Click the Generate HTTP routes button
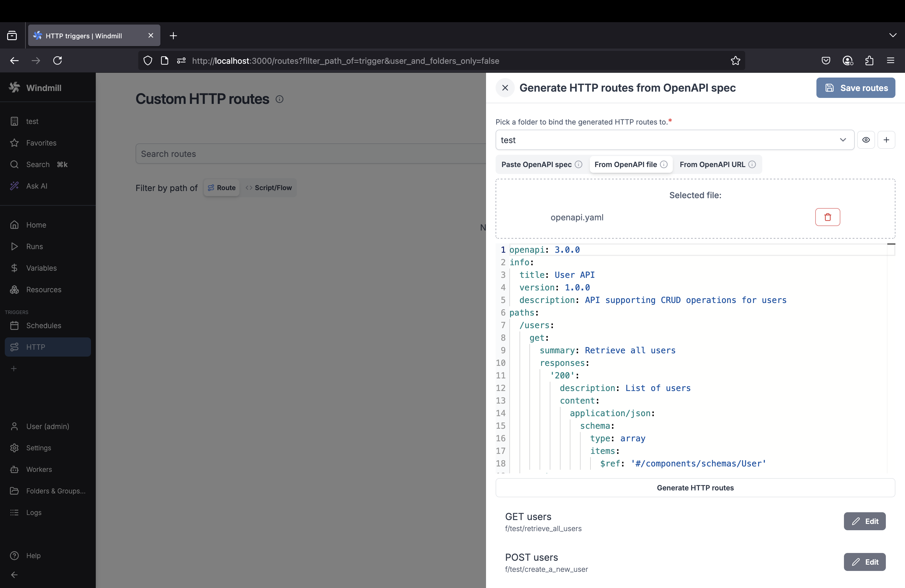The width and height of the screenshot is (905, 588). (695, 488)
